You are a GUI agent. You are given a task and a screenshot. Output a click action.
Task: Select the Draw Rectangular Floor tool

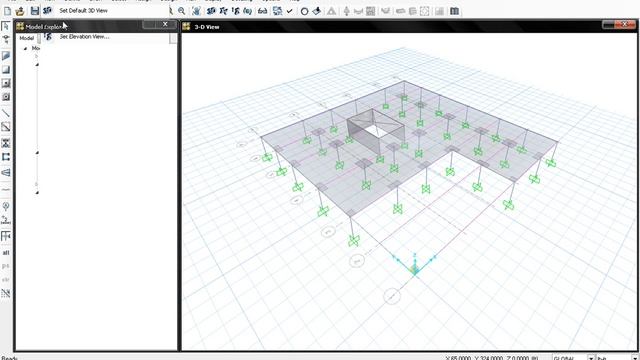point(6,69)
